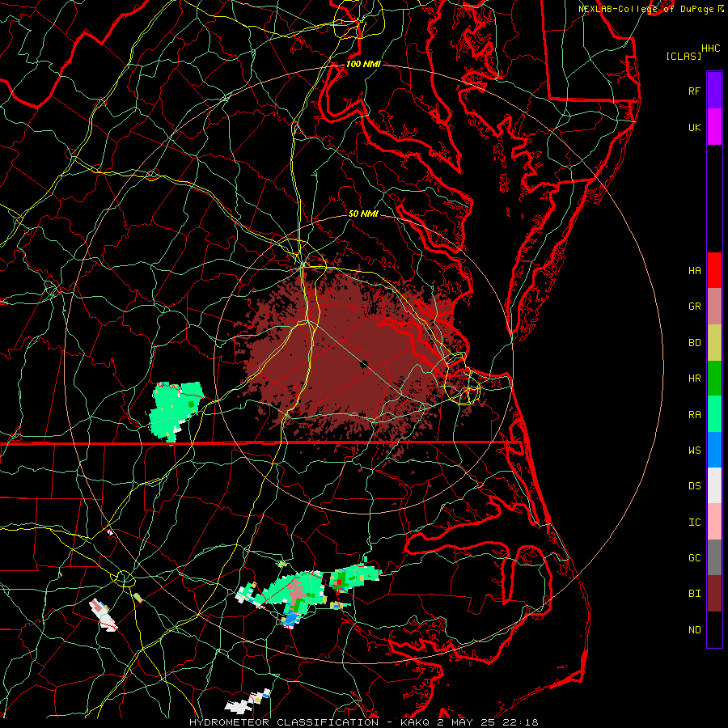
Task: Click the HHC product code text
Action: point(710,49)
